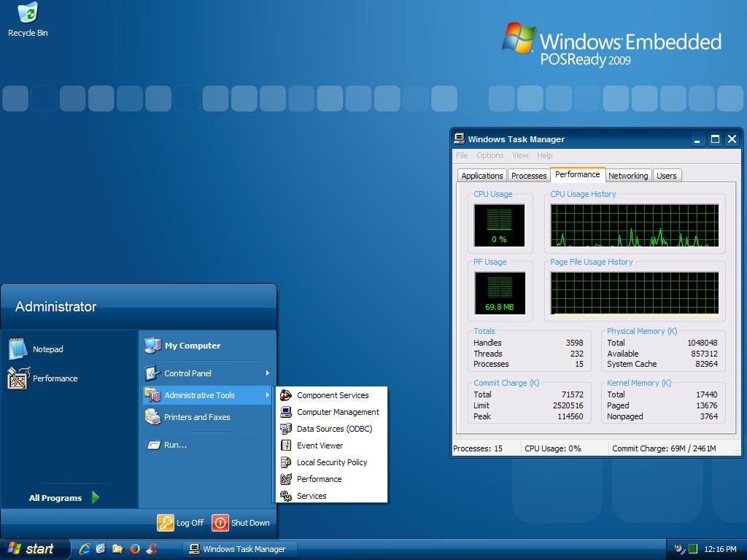747x560 pixels.
Task: Open Event Viewer
Action: point(321,446)
